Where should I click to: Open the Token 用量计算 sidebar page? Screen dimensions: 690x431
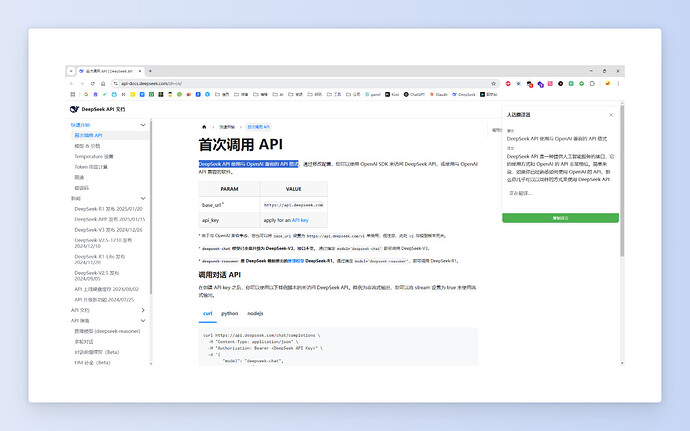(x=91, y=167)
